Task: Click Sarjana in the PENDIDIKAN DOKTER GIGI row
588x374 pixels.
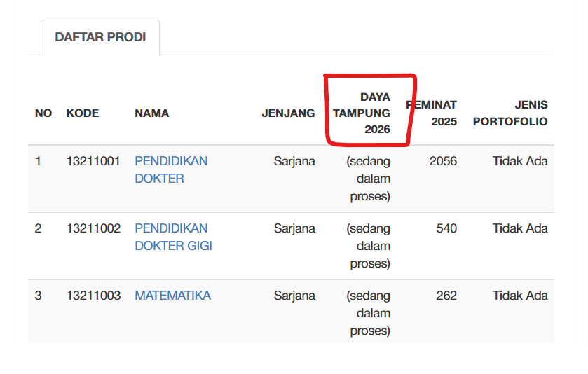Action: point(294,228)
